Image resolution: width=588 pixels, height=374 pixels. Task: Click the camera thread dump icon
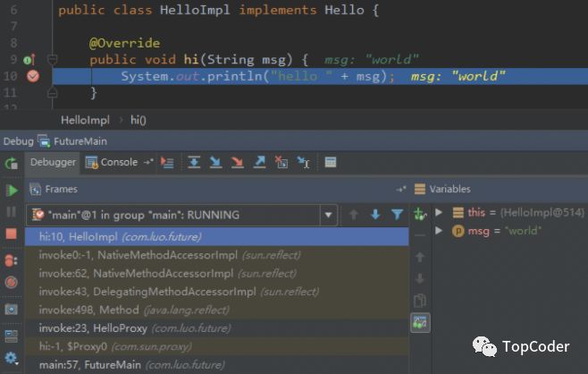click(x=12, y=310)
